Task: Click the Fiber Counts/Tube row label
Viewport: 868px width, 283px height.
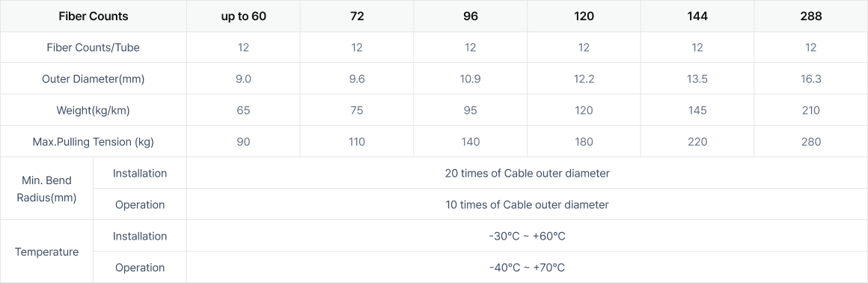Action: (93, 48)
